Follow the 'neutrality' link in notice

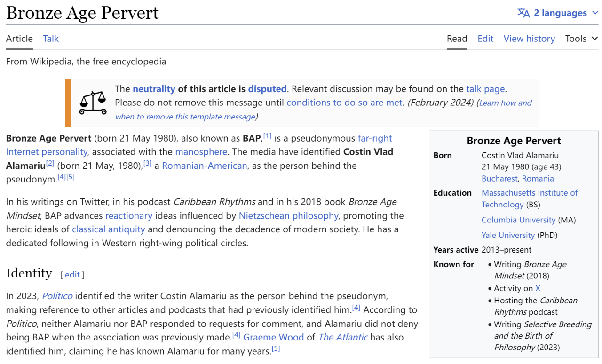pos(154,89)
